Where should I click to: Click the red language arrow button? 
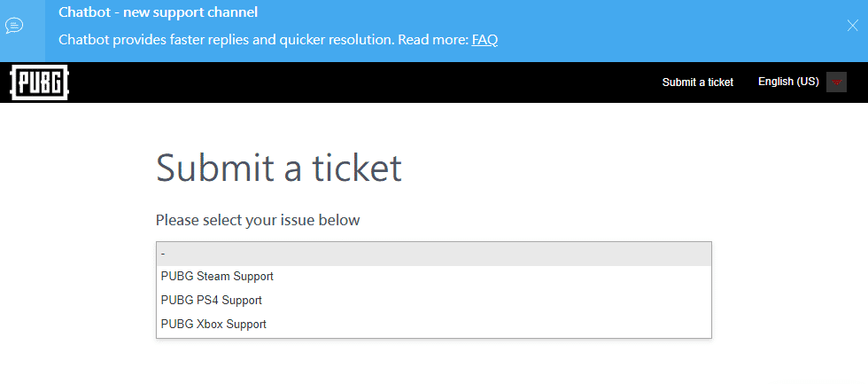click(836, 82)
